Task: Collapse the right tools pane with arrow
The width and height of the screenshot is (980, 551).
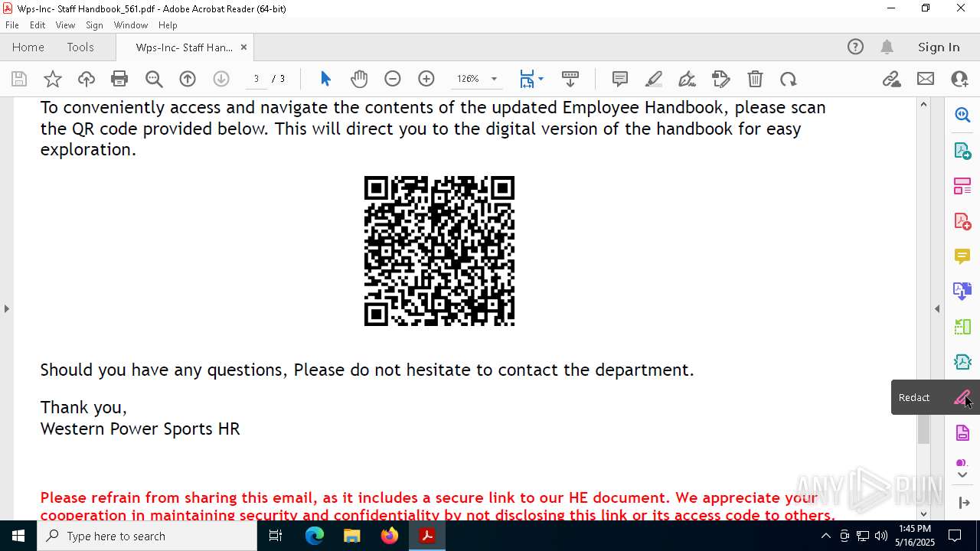Action: click(x=964, y=503)
